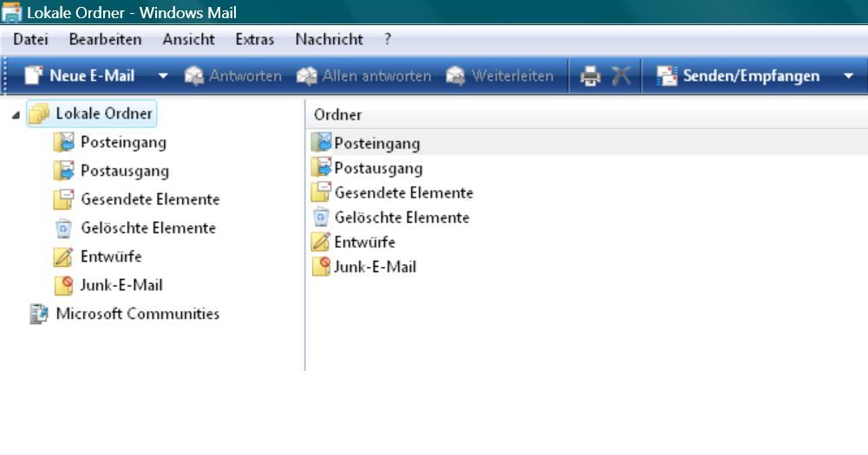
Task: Click the Antworten button label
Action: [x=245, y=76]
